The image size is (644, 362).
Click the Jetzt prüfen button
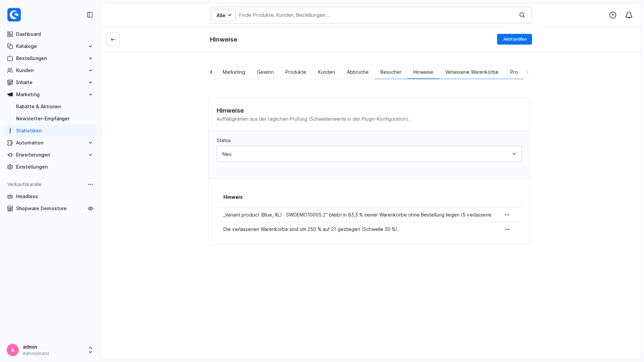coord(515,39)
